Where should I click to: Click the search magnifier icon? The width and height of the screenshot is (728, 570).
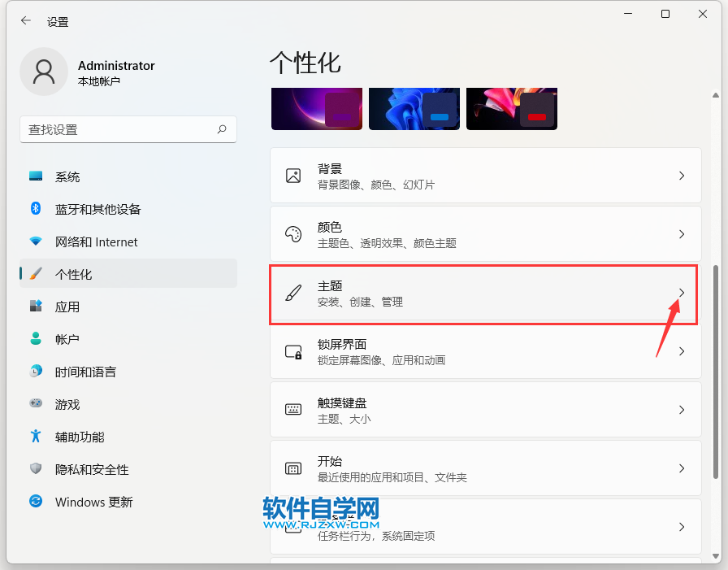222,129
